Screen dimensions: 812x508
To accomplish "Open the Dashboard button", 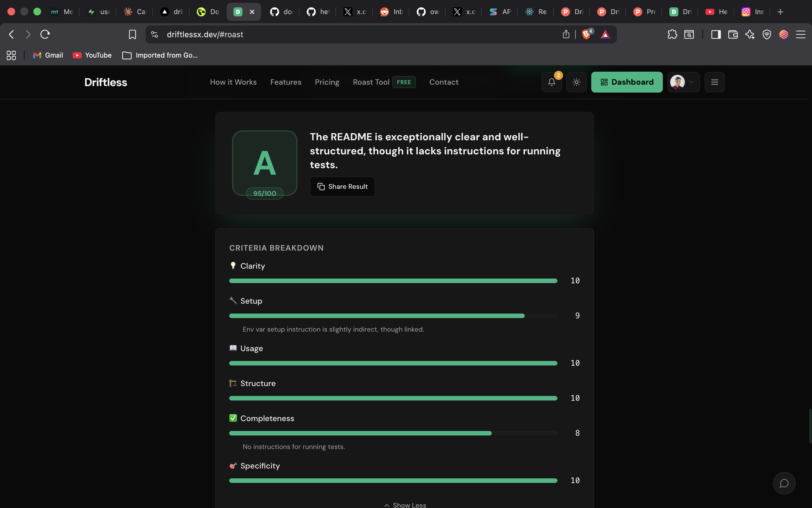I will pyautogui.click(x=627, y=82).
